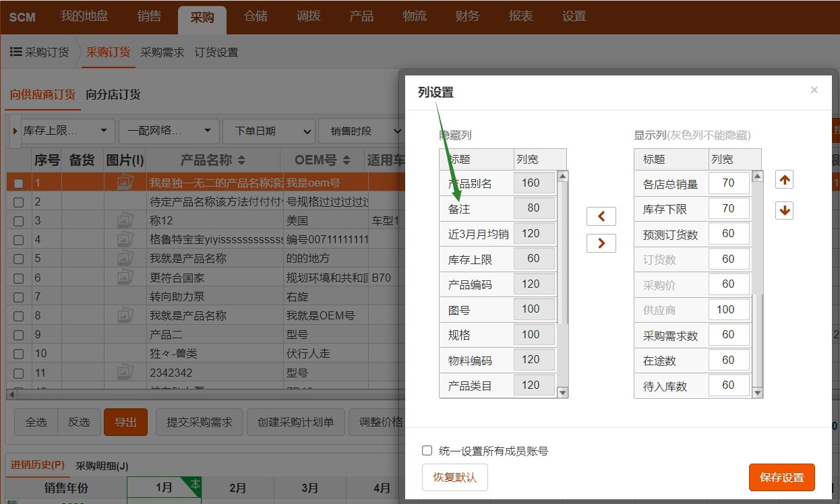This screenshot has height=504, width=840.
Task: Click image icon in first product row
Action: [125, 183]
